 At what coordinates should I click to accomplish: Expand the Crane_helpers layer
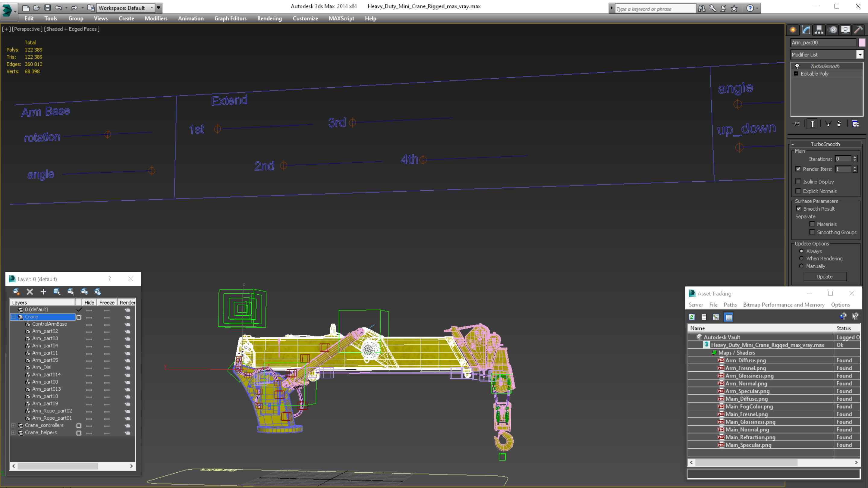pos(14,433)
